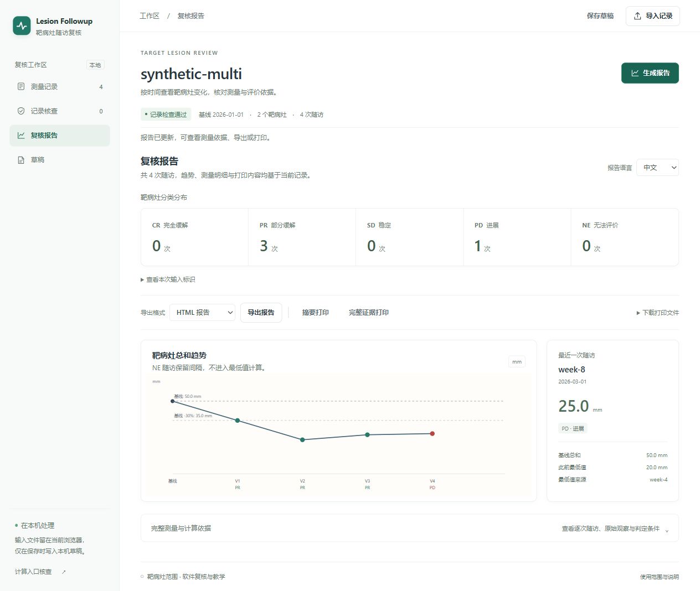Click the 计算入口核查 link
700x591 pixels.
click(x=33, y=572)
